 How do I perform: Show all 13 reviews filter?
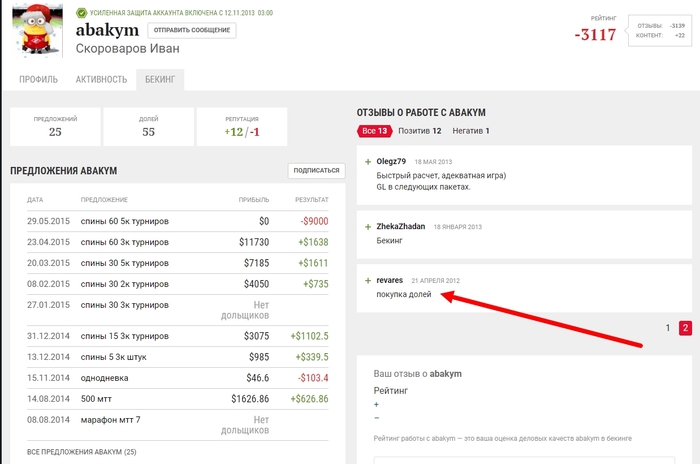[374, 131]
